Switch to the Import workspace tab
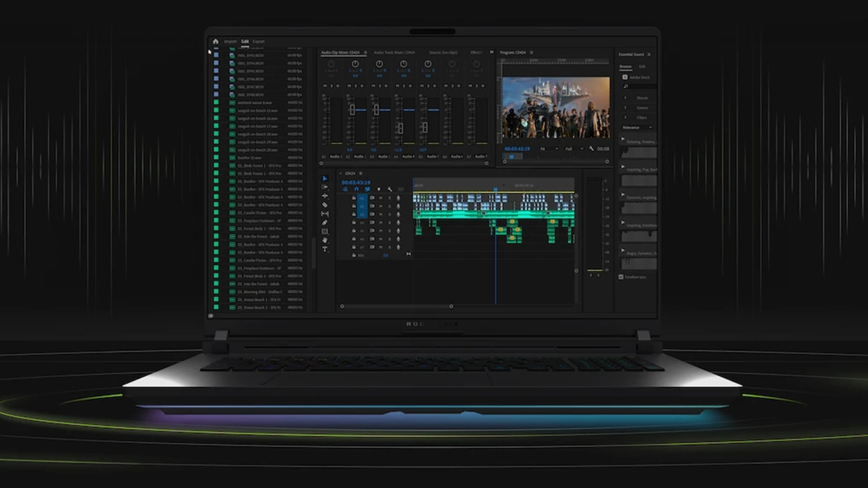Image resolution: width=868 pixels, height=488 pixels. (230, 42)
